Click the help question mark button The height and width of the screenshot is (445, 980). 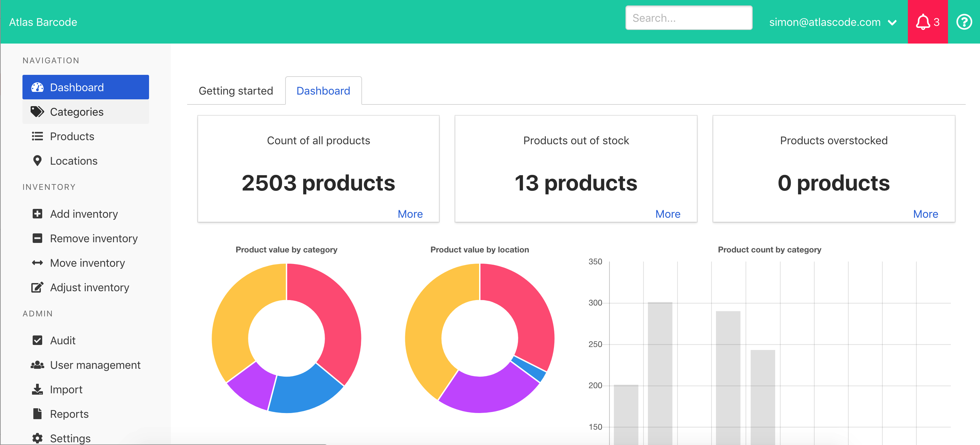point(965,22)
